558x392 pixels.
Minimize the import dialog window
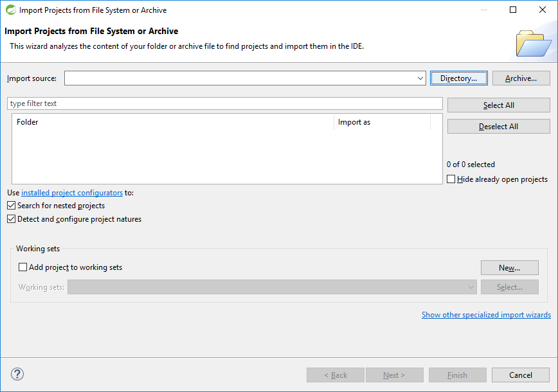coord(483,10)
